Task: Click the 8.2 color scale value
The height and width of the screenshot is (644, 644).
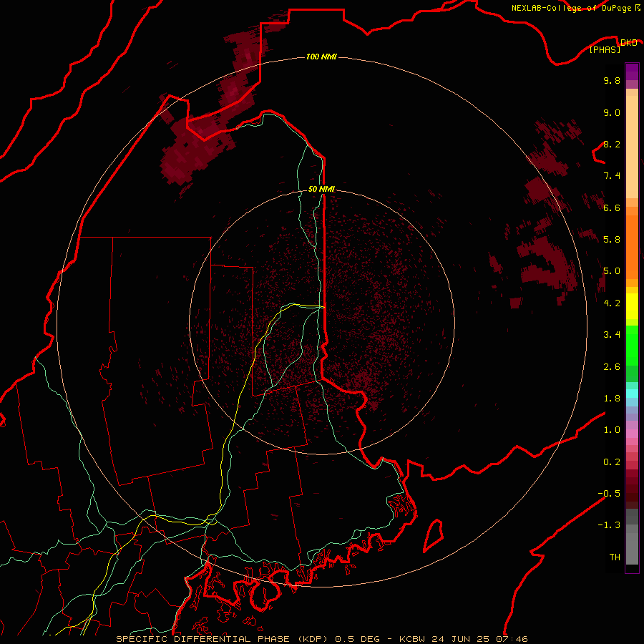Action: click(x=612, y=144)
